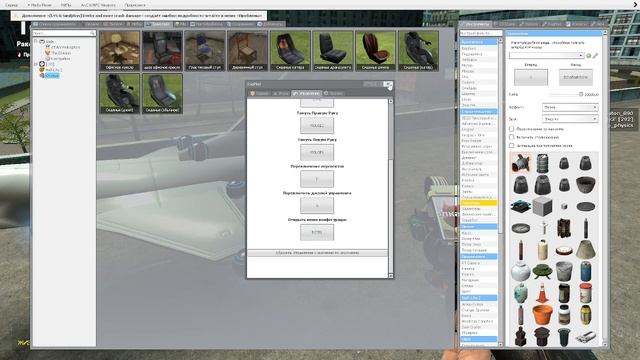Select the dark trash can model icon
The image size is (640, 360).
click(564, 337)
